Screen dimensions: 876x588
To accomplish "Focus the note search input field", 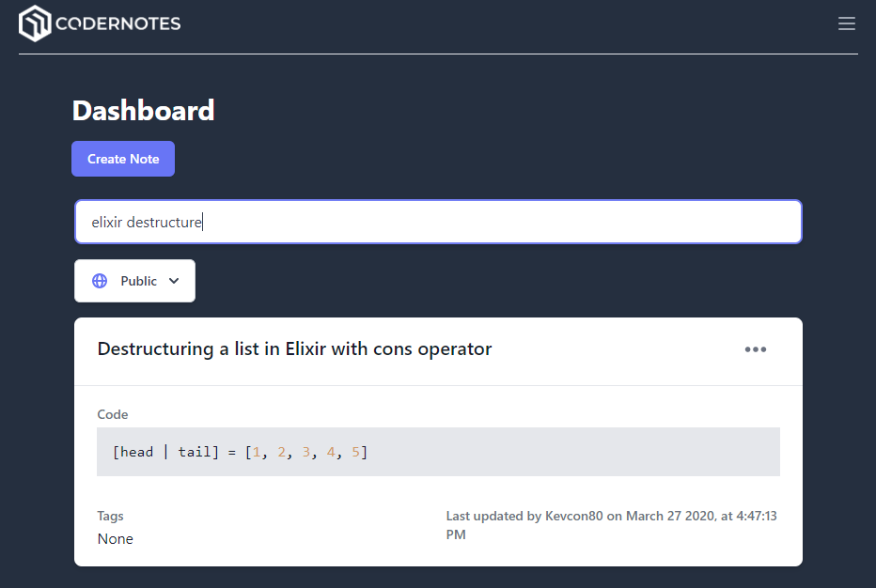I will [x=438, y=222].
